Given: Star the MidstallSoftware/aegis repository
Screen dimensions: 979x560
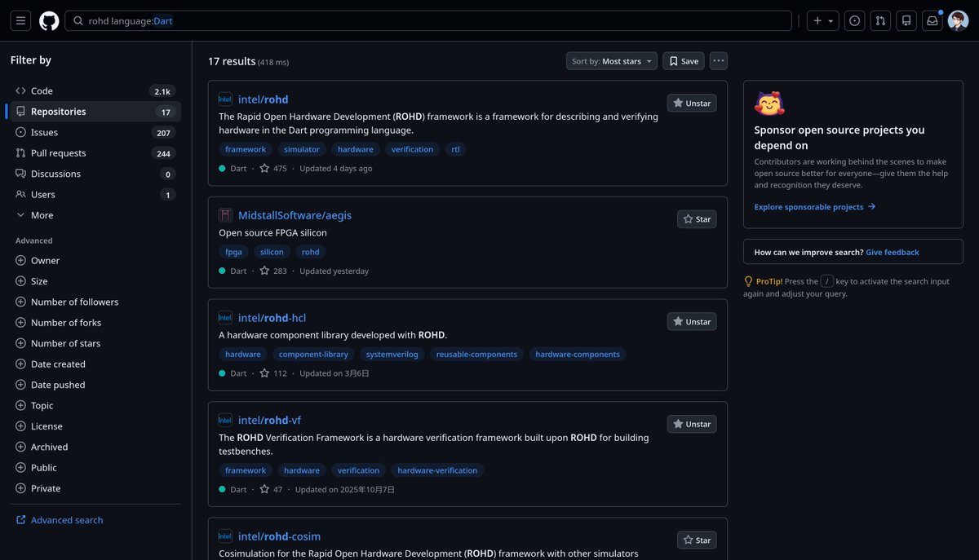Looking at the screenshot, I should [x=697, y=219].
